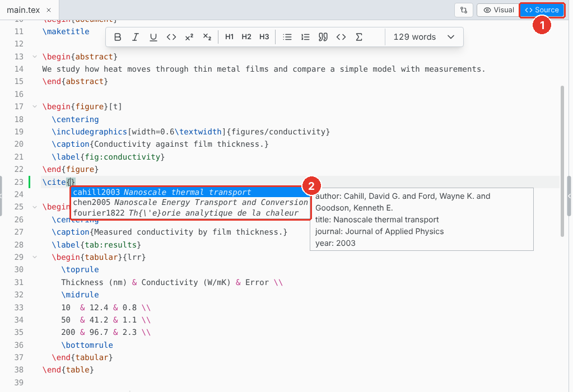Click the left panel collapse handle
The width and height of the screenshot is (573, 392).
1,196
